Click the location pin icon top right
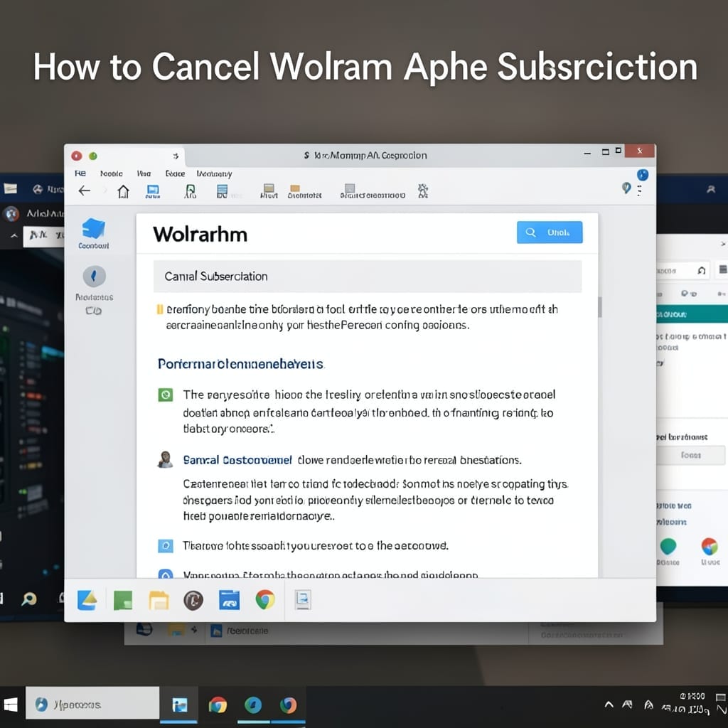 point(626,188)
